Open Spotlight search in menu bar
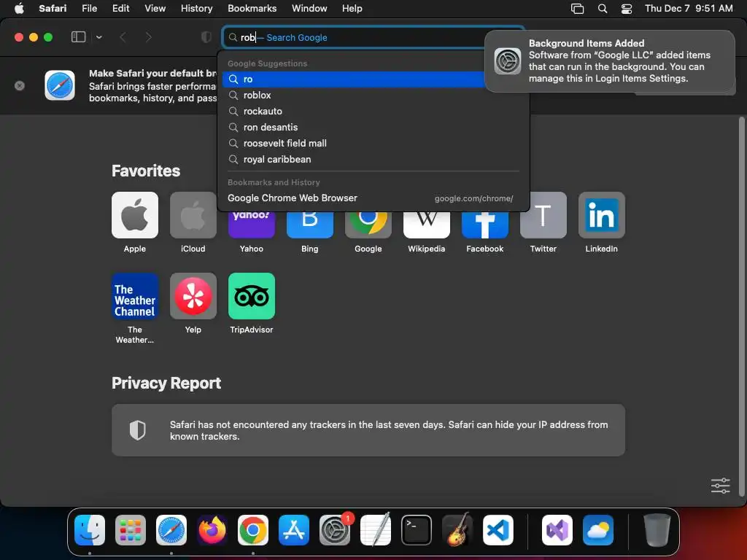 point(602,8)
